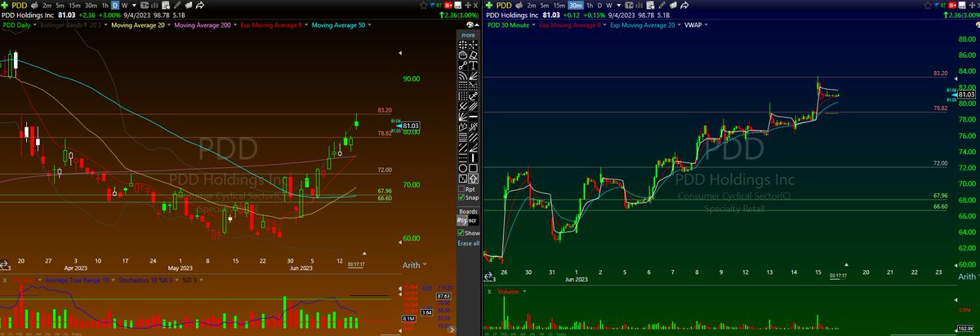Switch left chart to 2m timeframe
980x336 pixels.
point(47,6)
